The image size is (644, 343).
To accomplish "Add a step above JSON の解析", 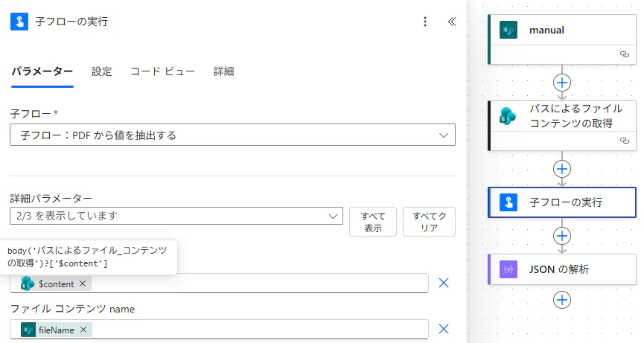I will (562, 236).
